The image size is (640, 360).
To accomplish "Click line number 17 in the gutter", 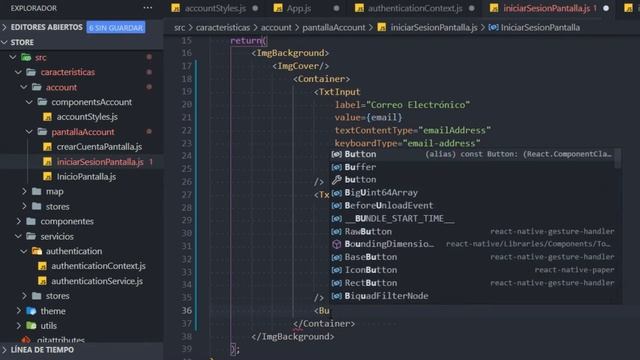I will (x=187, y=66).
